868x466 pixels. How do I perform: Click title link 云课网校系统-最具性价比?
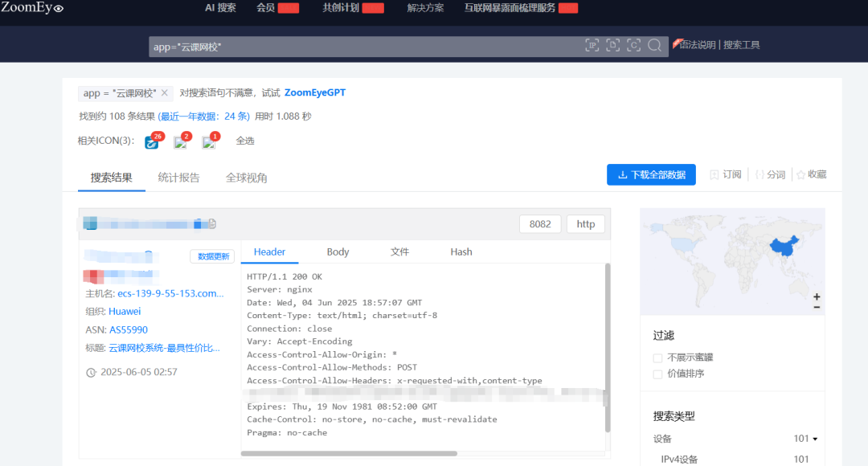[x=164, y=348]
